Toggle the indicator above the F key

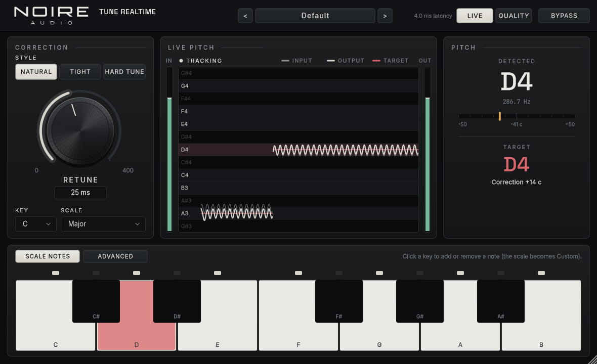point(298,273)
